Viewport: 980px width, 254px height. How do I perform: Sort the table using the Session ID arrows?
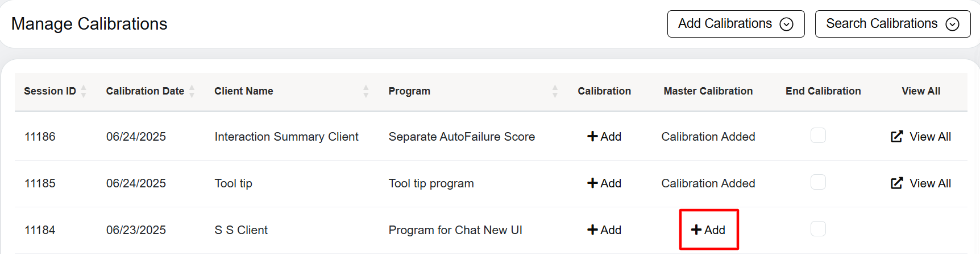click(x=84, y=91)
